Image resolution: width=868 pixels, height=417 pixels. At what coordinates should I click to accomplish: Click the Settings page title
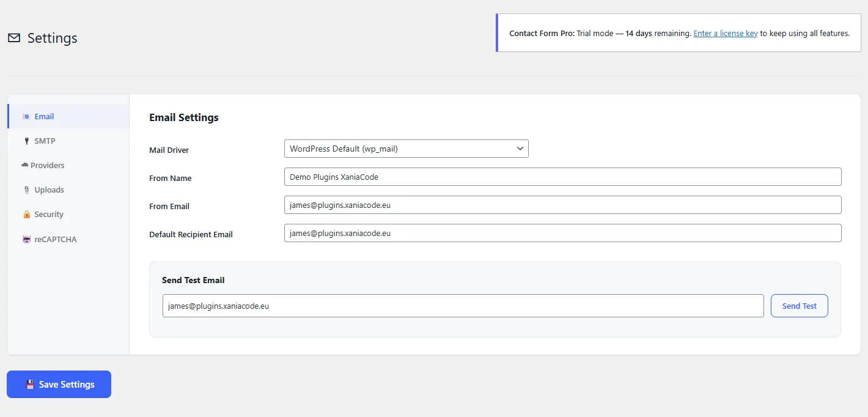[53, 38]
